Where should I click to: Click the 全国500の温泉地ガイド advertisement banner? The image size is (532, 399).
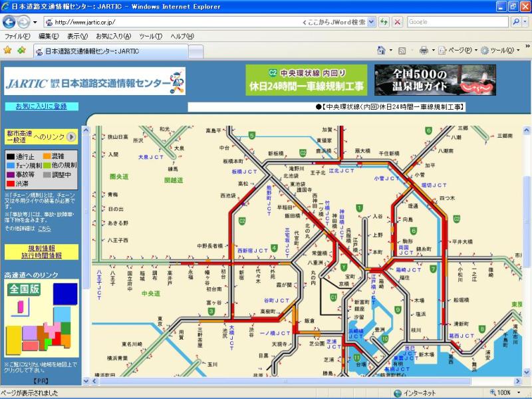(436, 80)
